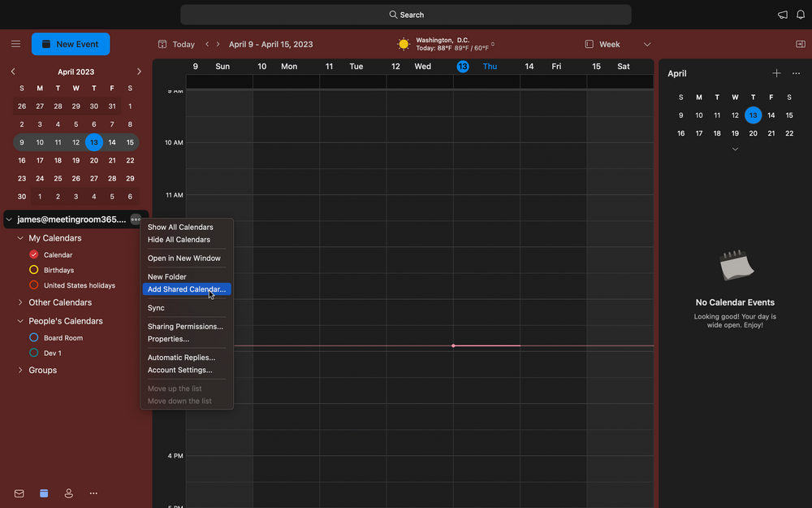The image size is (812, 508).
Task: Click the search field at top
Action: pos(406,15)
